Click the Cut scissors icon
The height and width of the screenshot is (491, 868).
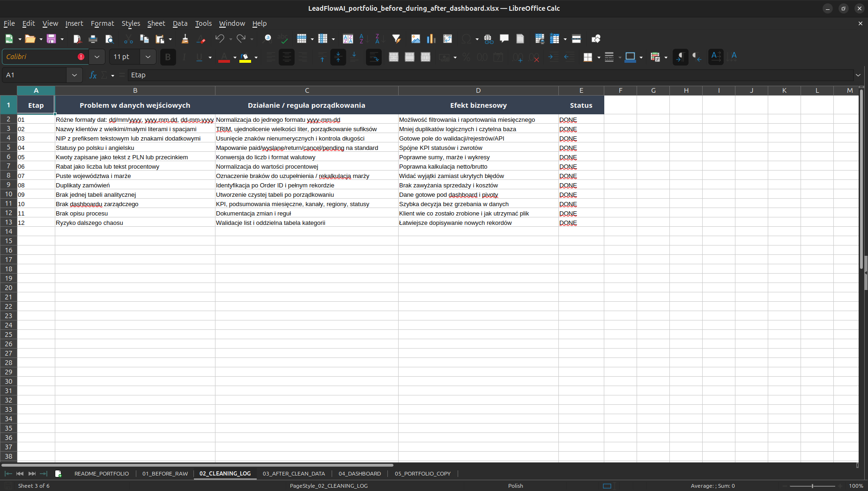pos(128,39)
